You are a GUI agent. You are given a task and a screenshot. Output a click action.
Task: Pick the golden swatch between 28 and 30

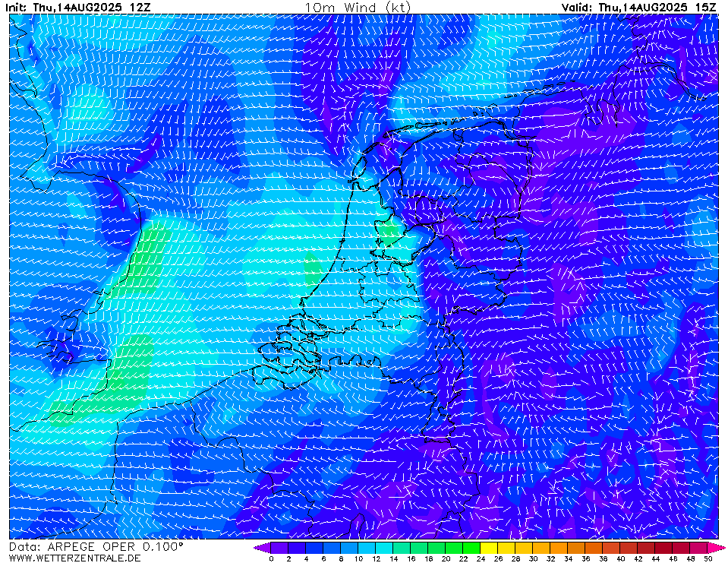[525, 548]
